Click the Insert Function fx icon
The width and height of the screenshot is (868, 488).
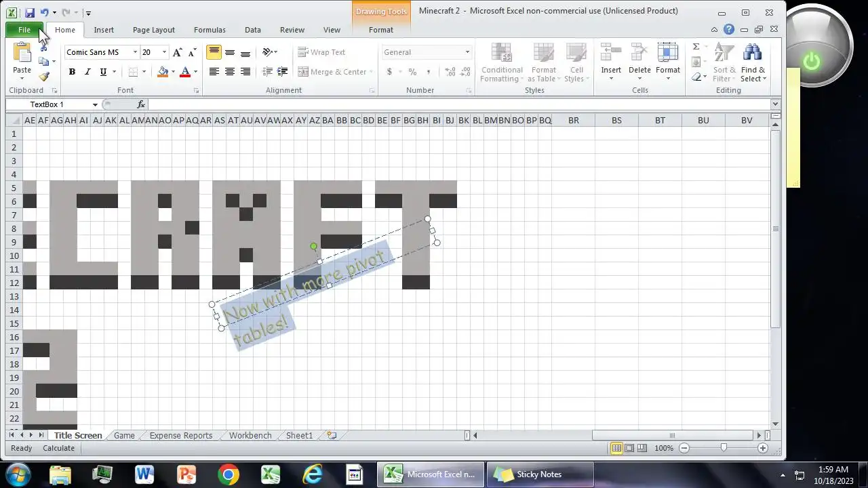point(141,104)
